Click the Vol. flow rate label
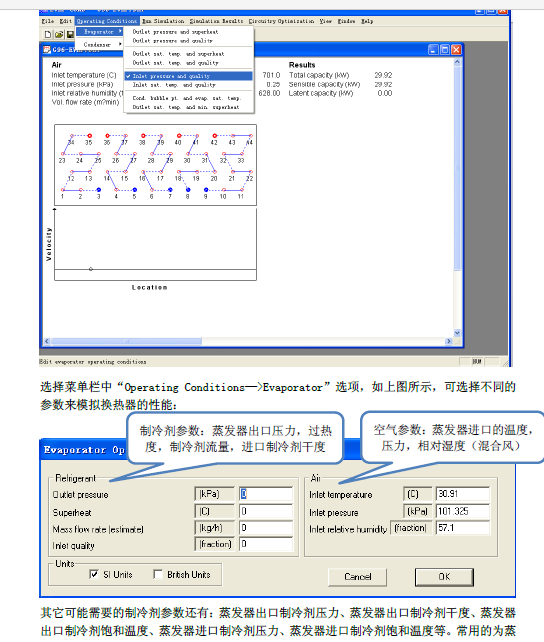Viewport: 544px width, 642px height. pyautogui.click(x=85, y=102)
